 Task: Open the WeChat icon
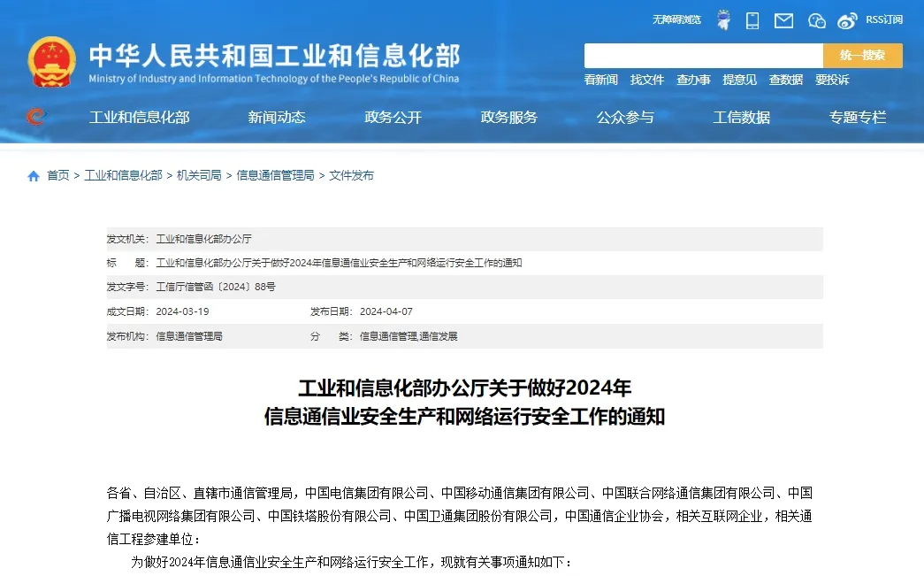816,20
